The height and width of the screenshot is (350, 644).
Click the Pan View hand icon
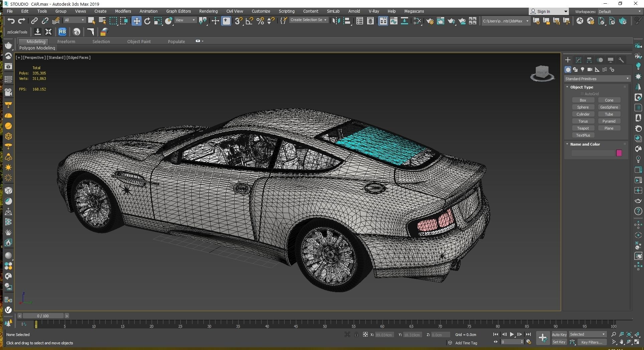coord(621,342)
